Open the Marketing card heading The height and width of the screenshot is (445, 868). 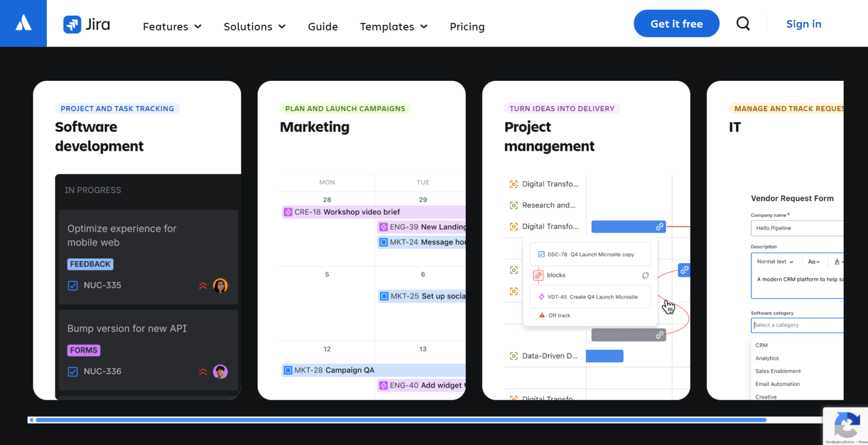pyautogui.click(x=315, y=127)
